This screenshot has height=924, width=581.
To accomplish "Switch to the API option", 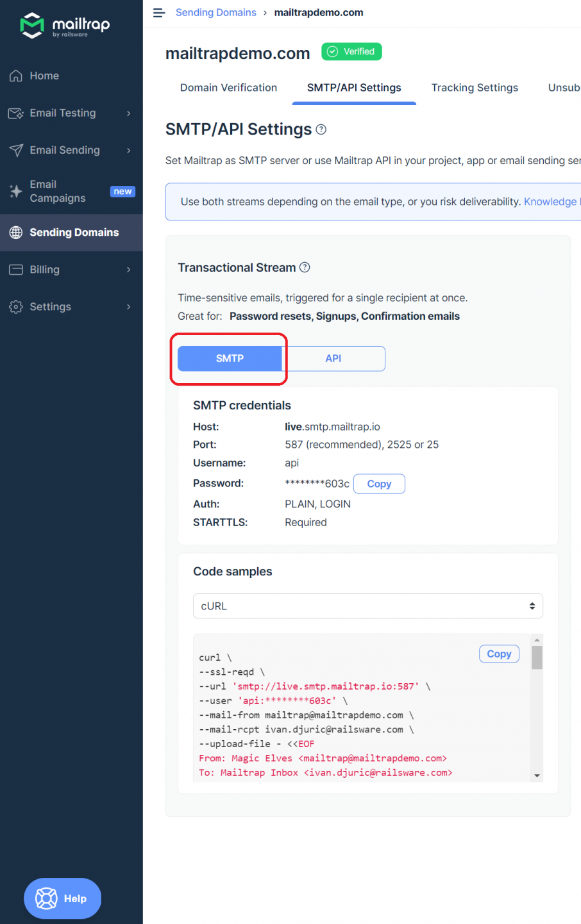I will [334, 358].
